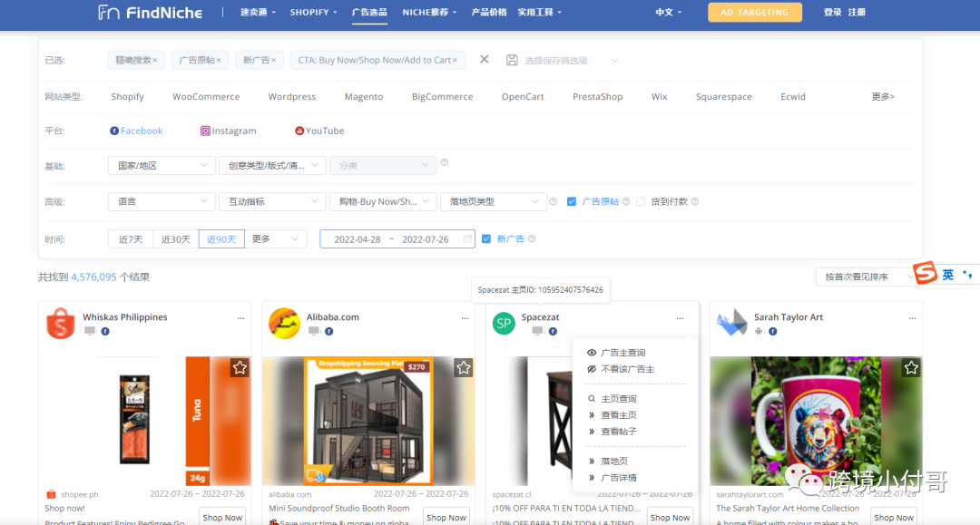Click the AD TARGETING button
The height and width of the screenshot is (525, 980).
(754, 12)
